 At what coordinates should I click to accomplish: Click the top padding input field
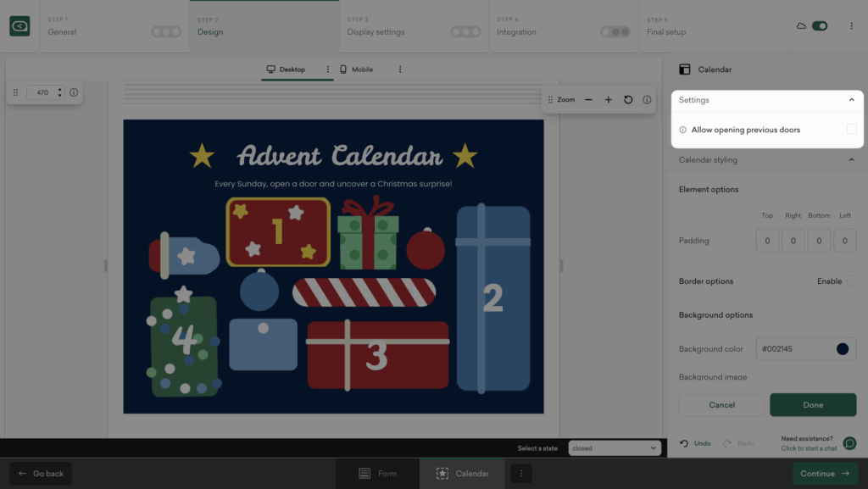pos(767,241)
